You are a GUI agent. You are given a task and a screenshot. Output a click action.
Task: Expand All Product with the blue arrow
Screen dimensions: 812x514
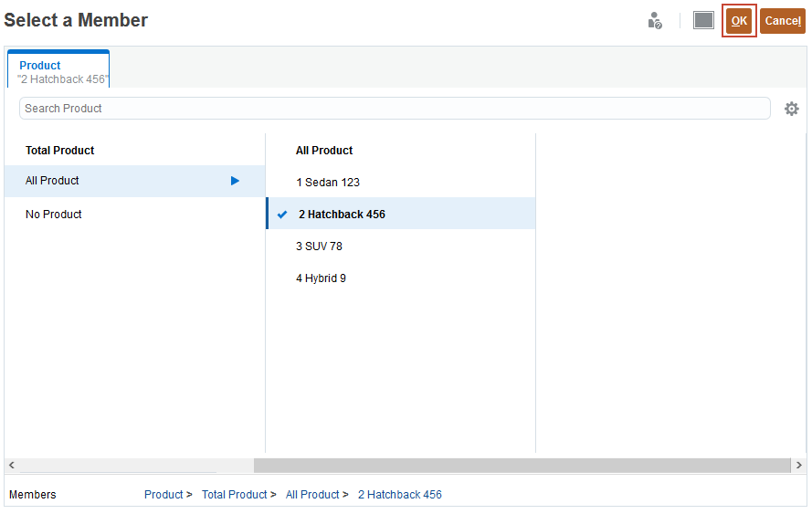(235, 181)
